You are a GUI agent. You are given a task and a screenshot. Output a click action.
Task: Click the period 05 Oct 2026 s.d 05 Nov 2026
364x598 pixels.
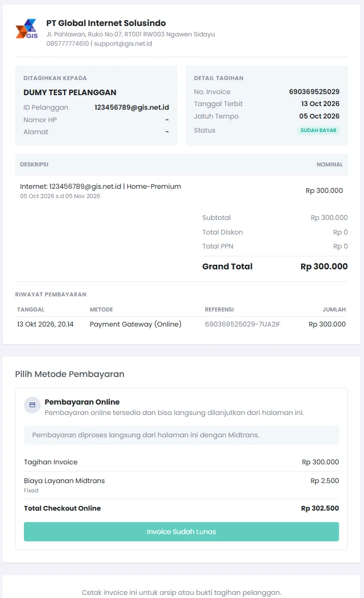(60, 196)
